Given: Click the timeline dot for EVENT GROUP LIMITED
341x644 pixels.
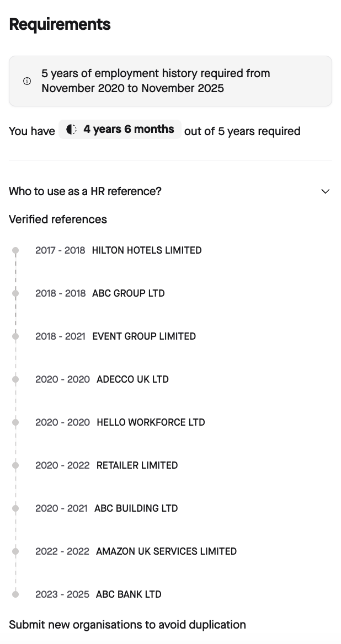Looking at the screenshot, I should [16, 336].
